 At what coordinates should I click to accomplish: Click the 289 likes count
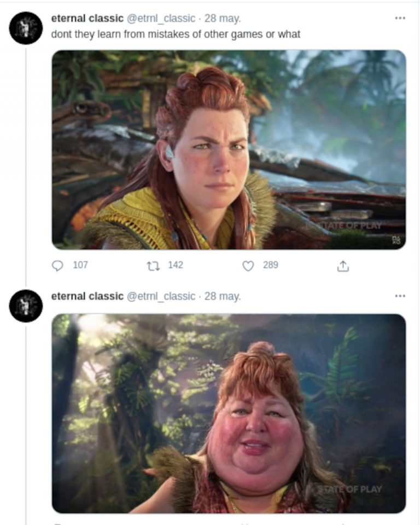[x=270, y=265]
